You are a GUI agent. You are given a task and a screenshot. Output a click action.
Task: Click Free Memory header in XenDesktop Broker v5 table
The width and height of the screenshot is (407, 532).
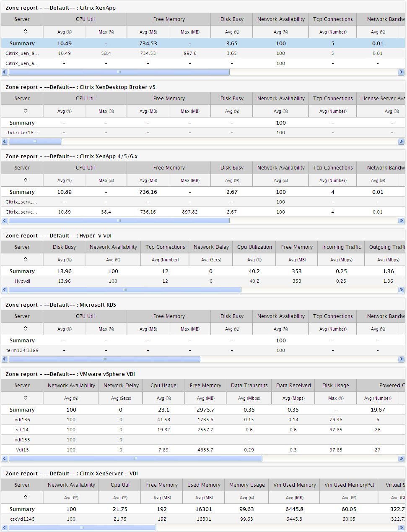pos(169,99)
